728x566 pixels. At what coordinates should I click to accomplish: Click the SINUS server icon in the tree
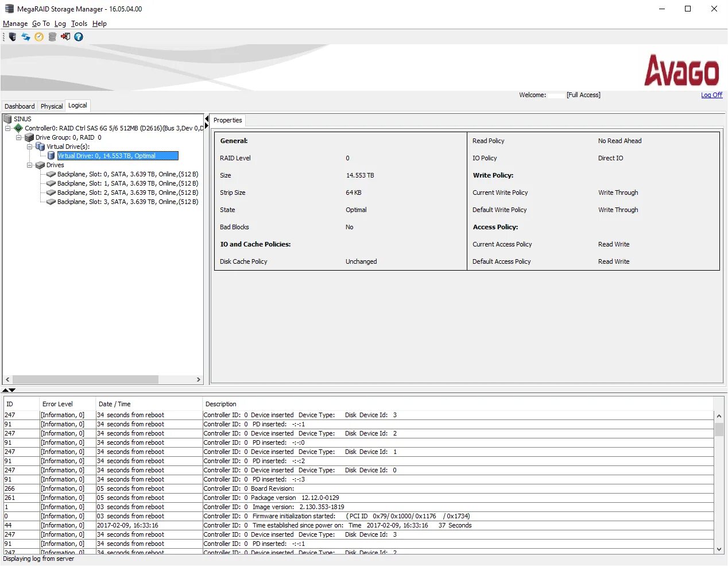(x=7, y=119)
